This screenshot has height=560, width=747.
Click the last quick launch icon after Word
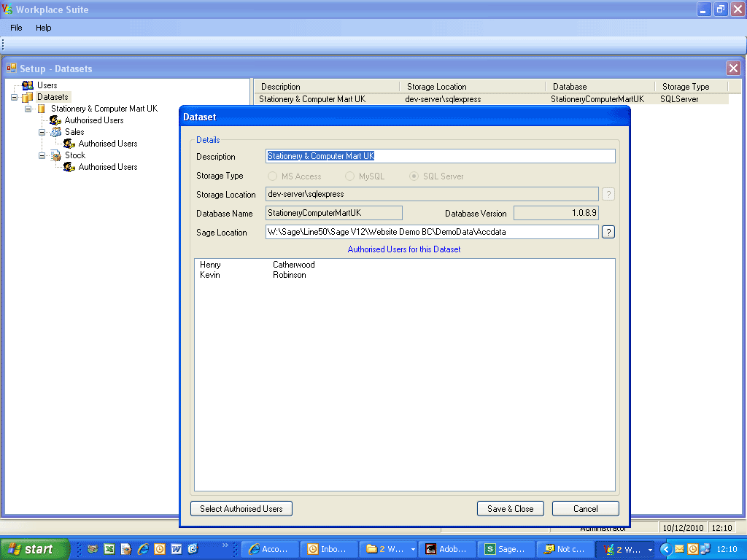[x=193, y=549]
